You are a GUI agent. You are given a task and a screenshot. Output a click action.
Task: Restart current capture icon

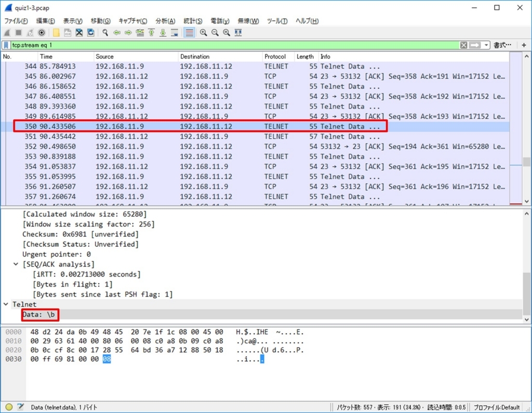pos(30,33)
